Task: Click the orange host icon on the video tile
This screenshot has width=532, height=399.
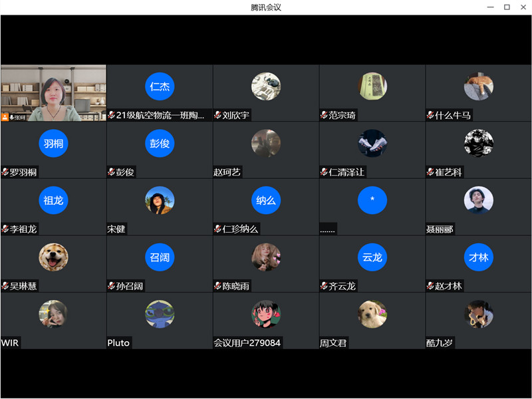Action: pos(5,116)
